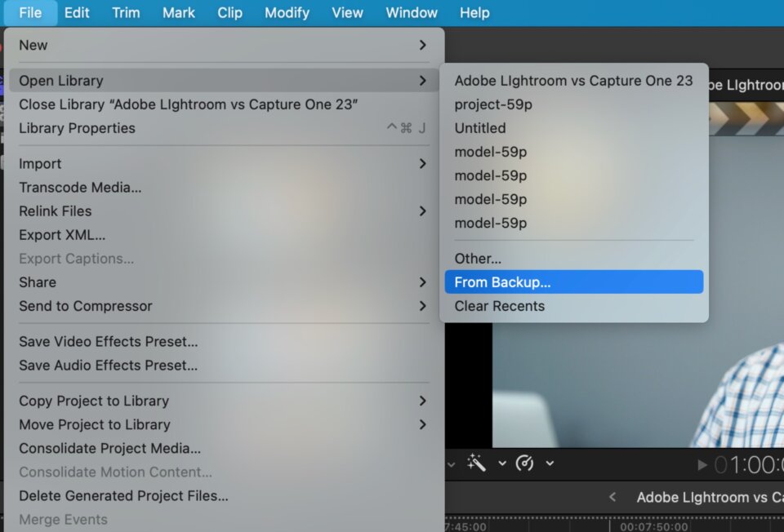Viewport: 784px width, 532px height.
Task: Click Delete Generated Project Files...
Action: tap(123, 495)
